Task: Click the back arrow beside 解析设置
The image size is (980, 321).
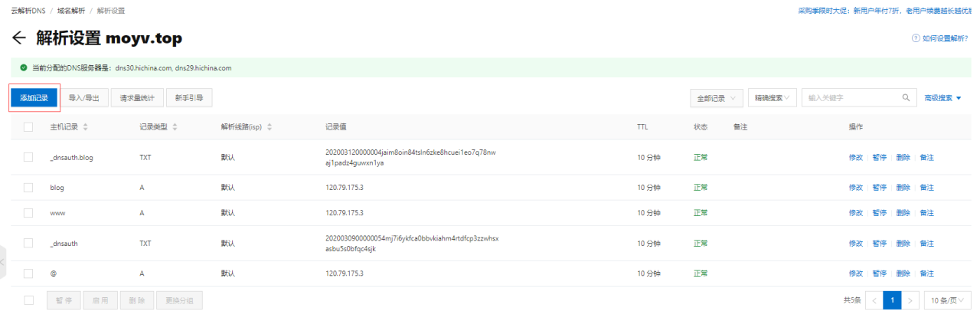Action: (18, 38)
